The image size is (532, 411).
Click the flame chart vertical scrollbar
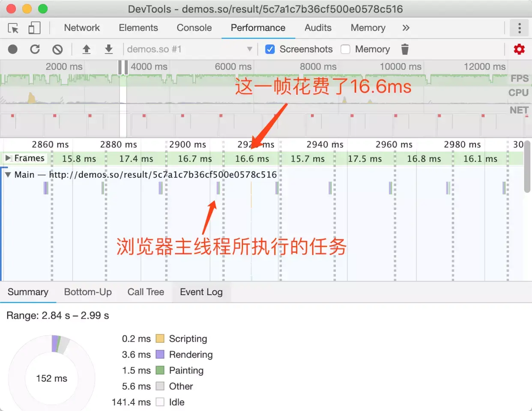[x=527, y=167]
